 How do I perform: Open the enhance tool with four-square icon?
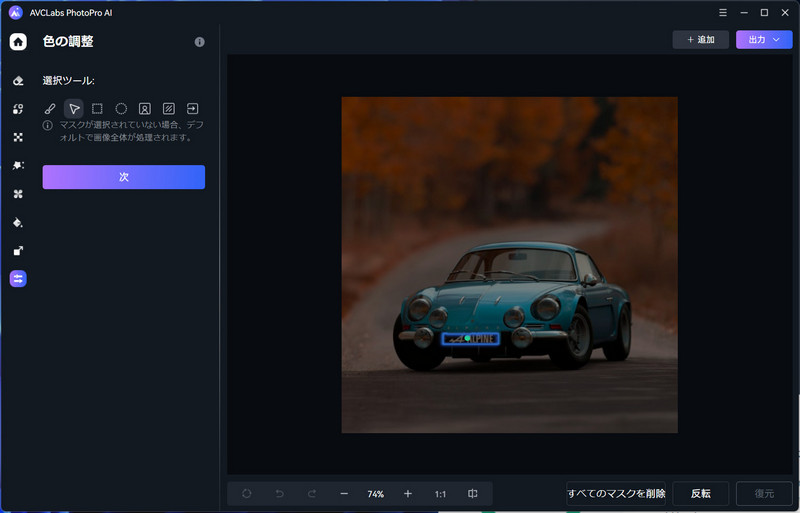click(x=18, y=137)
